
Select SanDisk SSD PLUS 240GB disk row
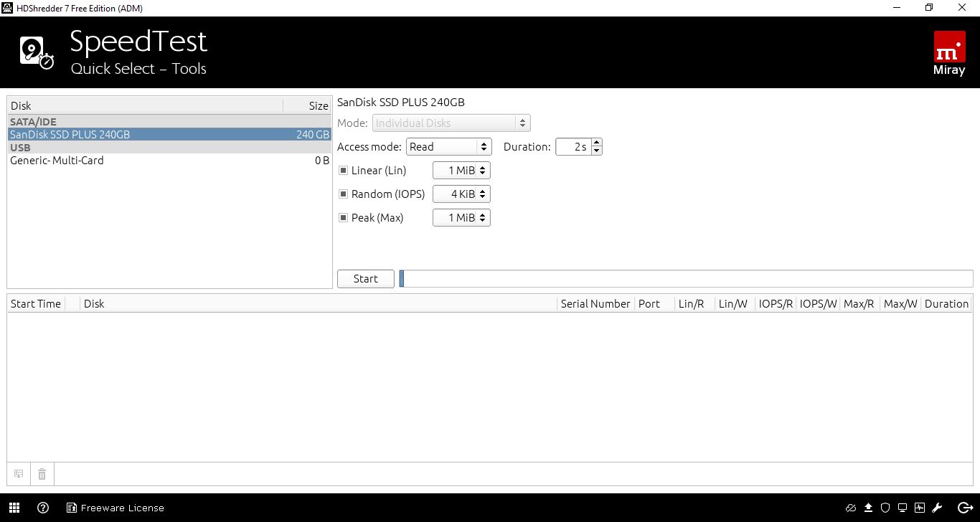(169, 135)
